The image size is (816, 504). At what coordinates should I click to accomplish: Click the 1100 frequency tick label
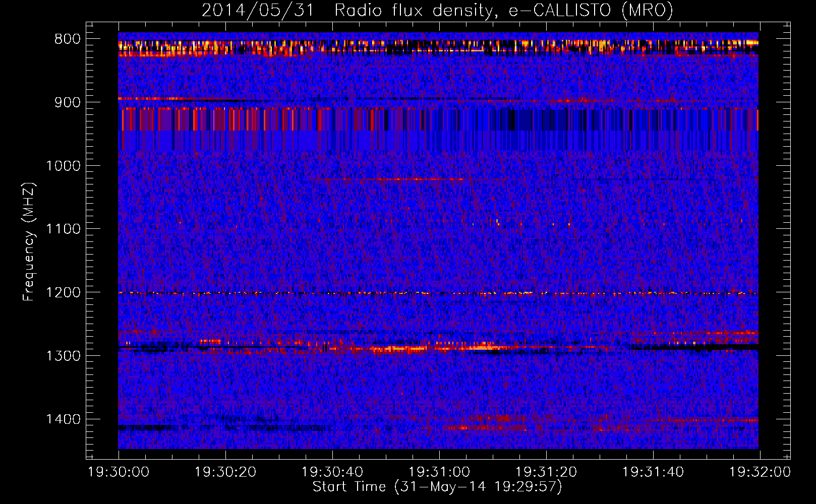63,229
